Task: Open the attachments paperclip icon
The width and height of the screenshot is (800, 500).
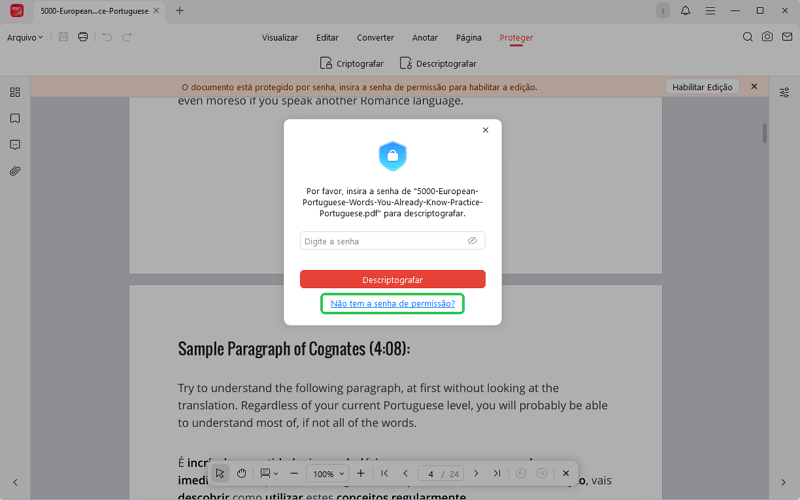Action: point(15,171)
